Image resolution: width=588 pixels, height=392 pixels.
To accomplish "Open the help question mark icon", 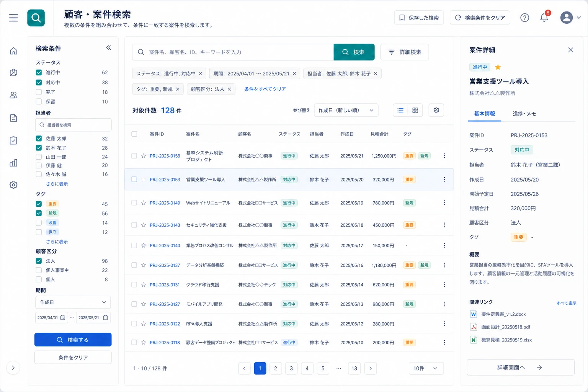I will click(525, 18).
